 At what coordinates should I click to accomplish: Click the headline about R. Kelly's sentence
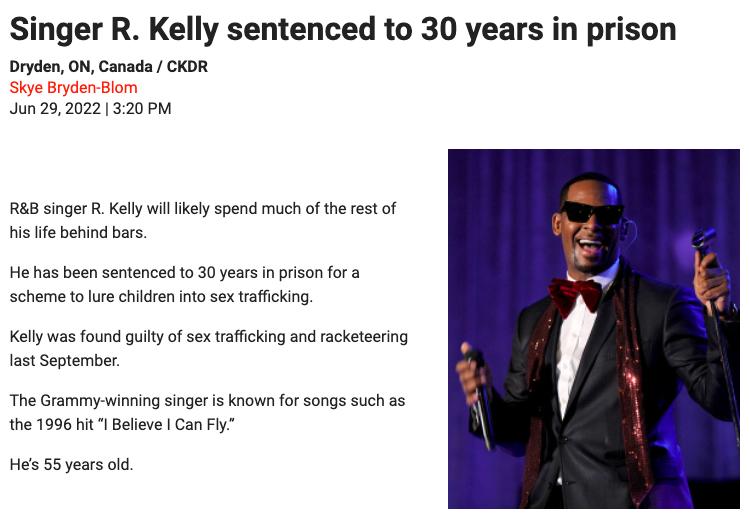click(342, 29)
